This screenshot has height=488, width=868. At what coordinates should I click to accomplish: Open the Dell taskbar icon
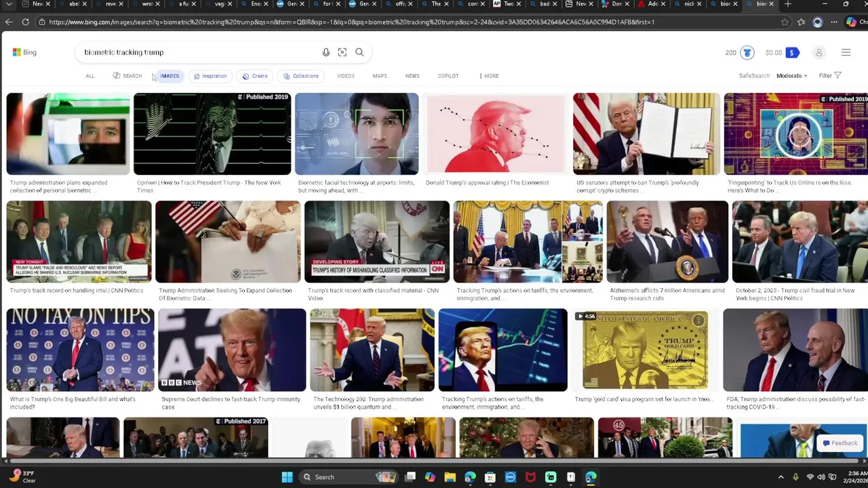point(511,477)
